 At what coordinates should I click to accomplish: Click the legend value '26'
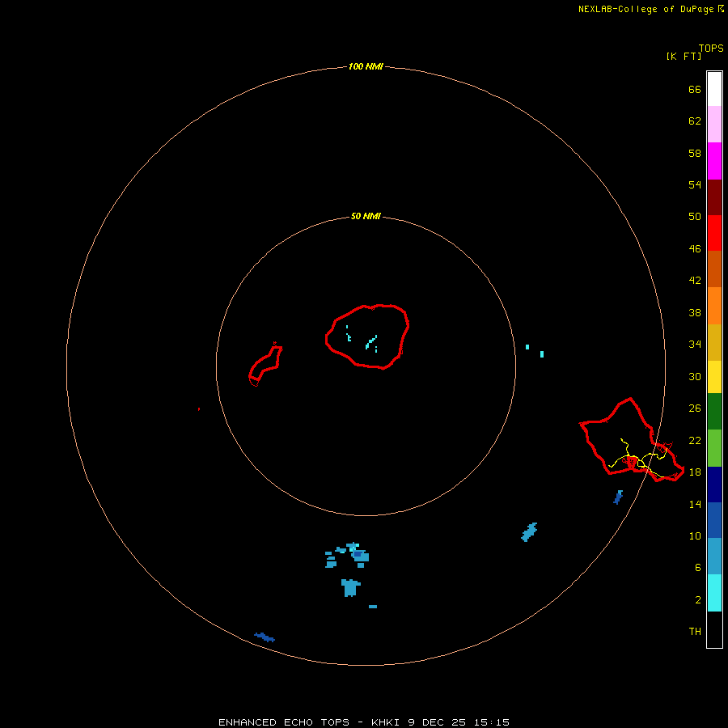click(695, 408)
